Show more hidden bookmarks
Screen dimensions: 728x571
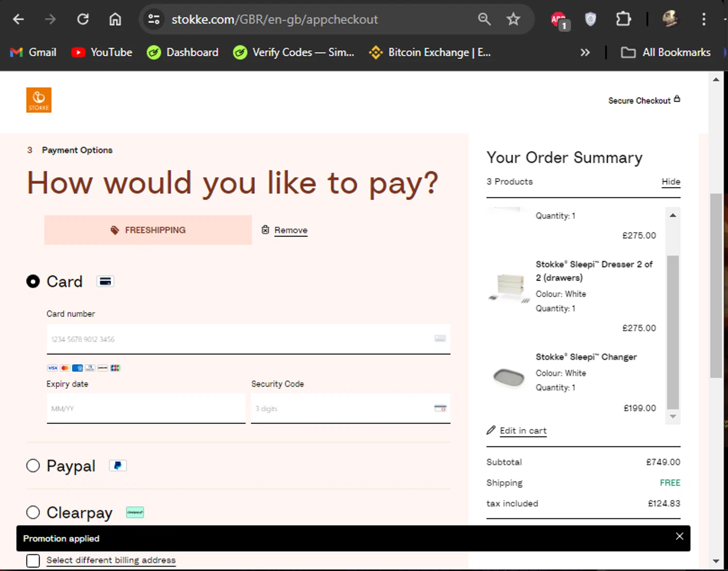tap(585, 52)
